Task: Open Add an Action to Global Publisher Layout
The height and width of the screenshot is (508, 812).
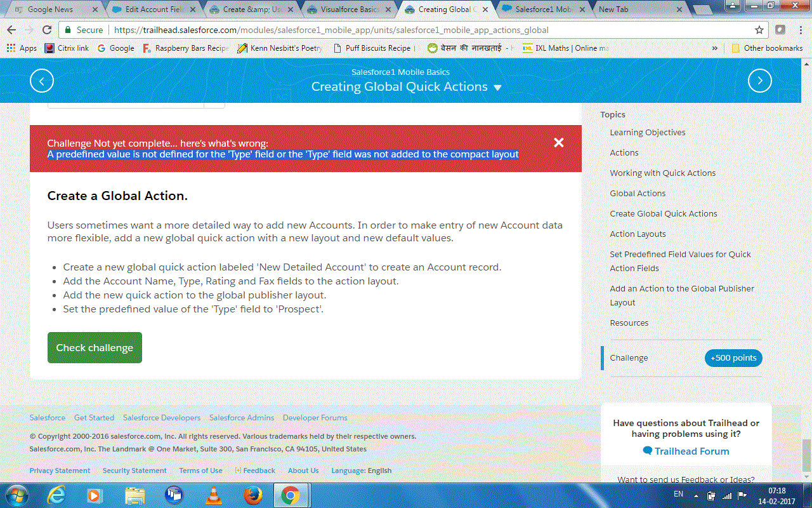Action: pos(682,295)
